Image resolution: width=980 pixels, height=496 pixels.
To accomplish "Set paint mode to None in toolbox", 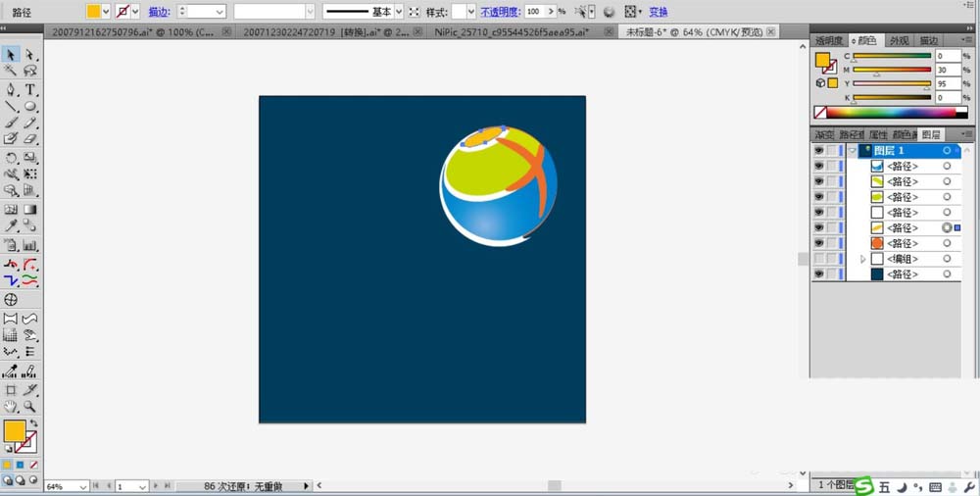I will [33, 465].
